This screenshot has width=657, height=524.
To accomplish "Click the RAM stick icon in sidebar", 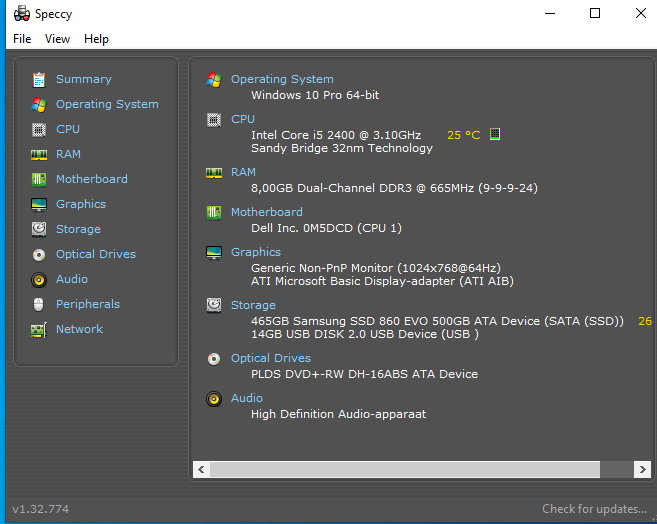I will (x=39, y=155).
